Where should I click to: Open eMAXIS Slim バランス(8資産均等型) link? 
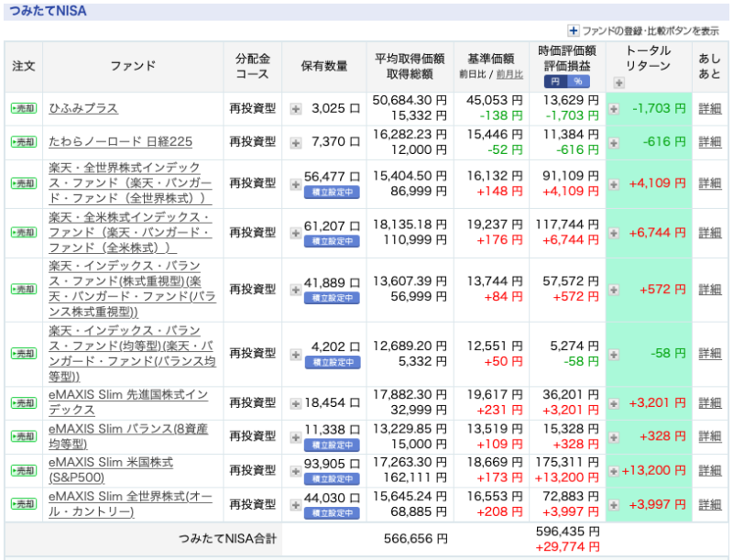coord(128,436)
